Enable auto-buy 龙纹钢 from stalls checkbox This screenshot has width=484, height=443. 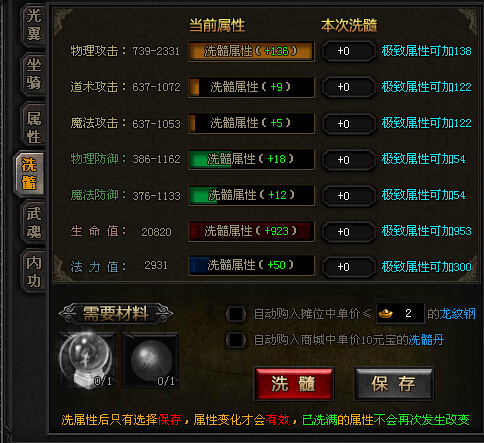click(x=236, y=314)
